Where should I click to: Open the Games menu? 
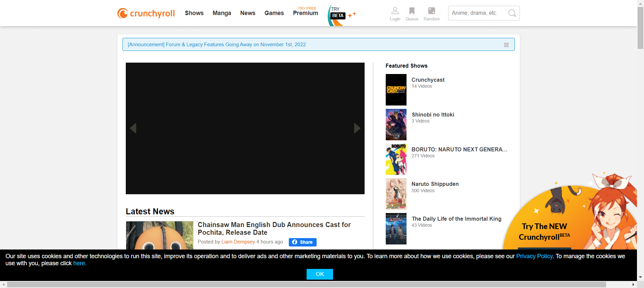click(x=274, y=13)
